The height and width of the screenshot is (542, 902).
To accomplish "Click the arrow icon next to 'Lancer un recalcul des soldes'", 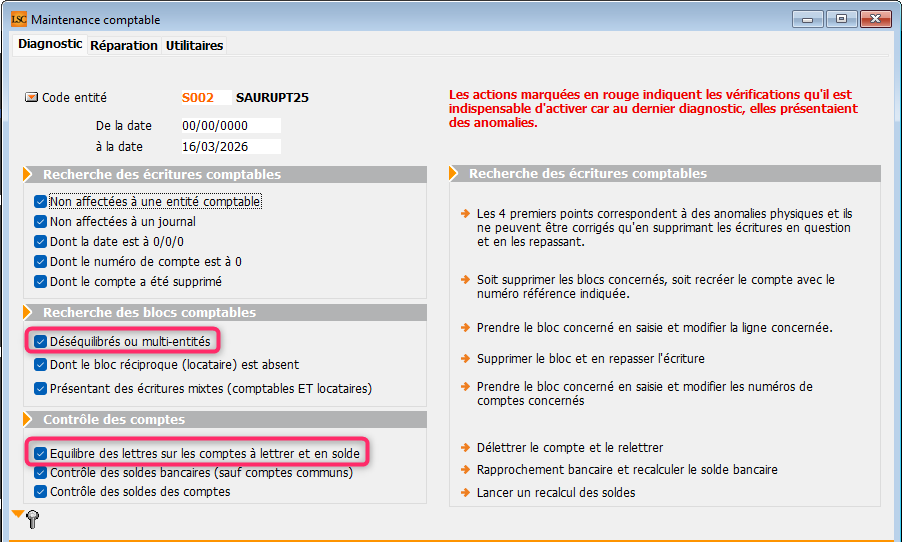I will tap(464, 492).
